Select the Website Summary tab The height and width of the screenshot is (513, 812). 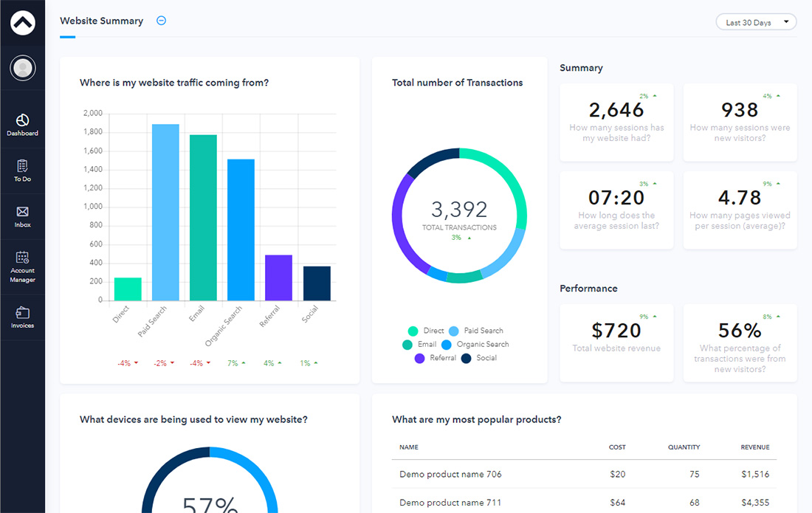point(102,21)
